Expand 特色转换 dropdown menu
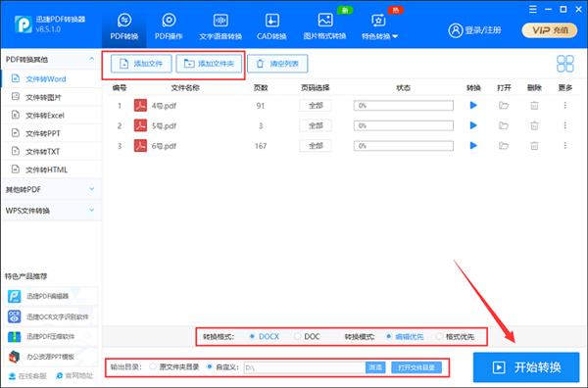Screen dimensions: 588x388 pyautogui.click(x=379, y=26)
